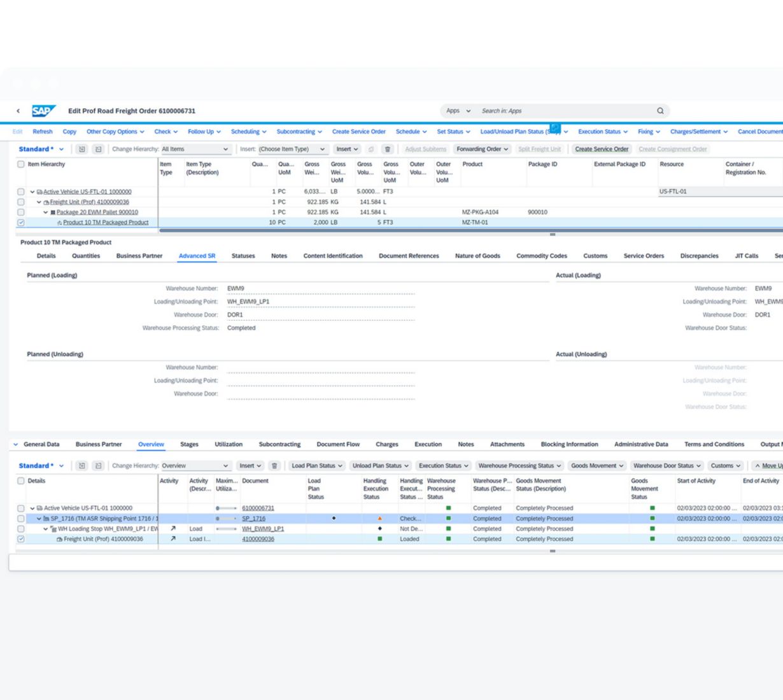
Task: Open the Document Flow tab
Action: [x=338, y=444]
